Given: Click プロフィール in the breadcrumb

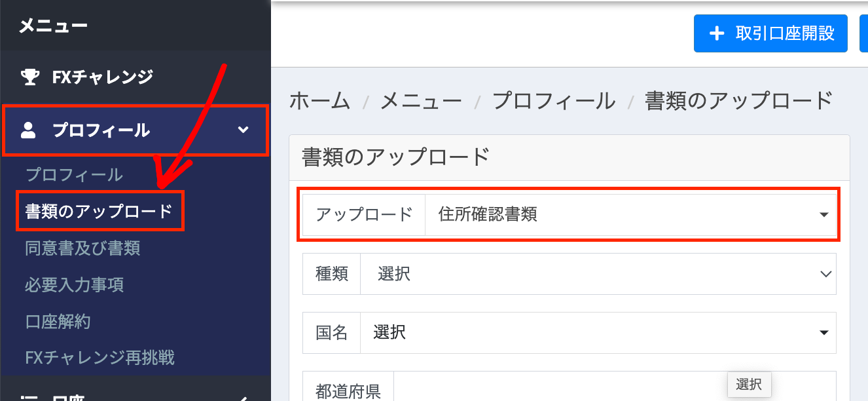Looking at the screenshot, I should 554,102.
